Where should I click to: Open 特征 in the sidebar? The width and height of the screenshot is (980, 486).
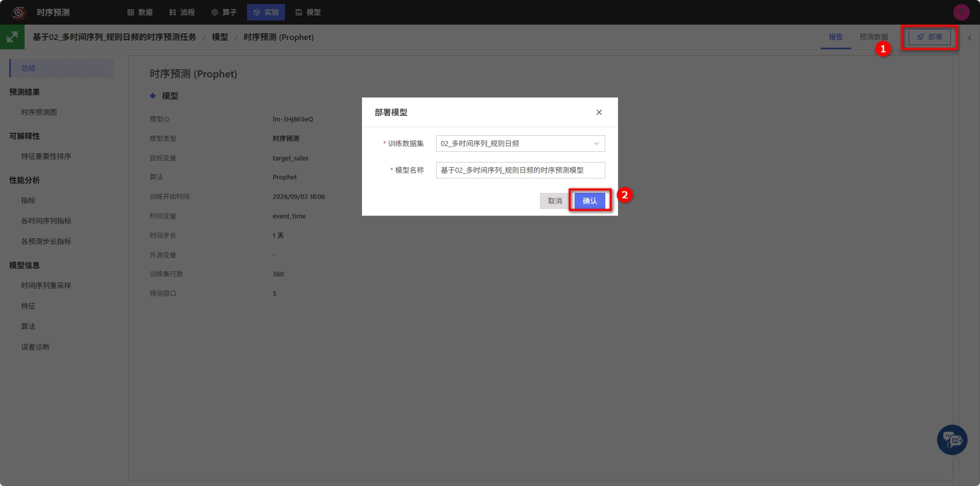point(28,306)
